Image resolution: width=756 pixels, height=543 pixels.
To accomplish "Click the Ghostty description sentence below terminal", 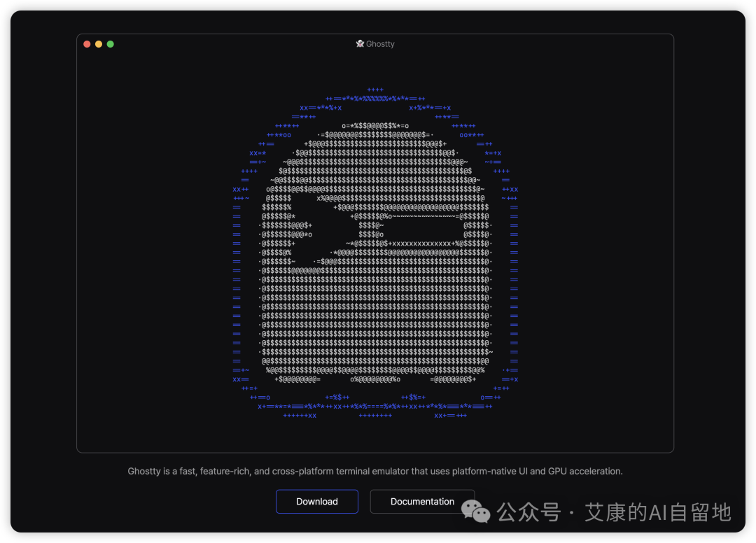I will 375,471.
